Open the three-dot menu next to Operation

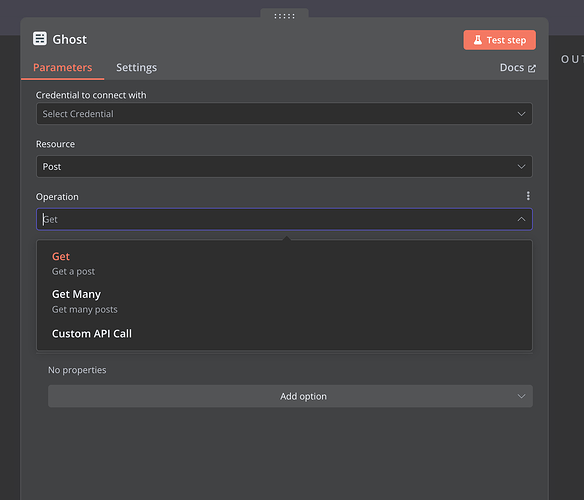[x=528, y=196]
